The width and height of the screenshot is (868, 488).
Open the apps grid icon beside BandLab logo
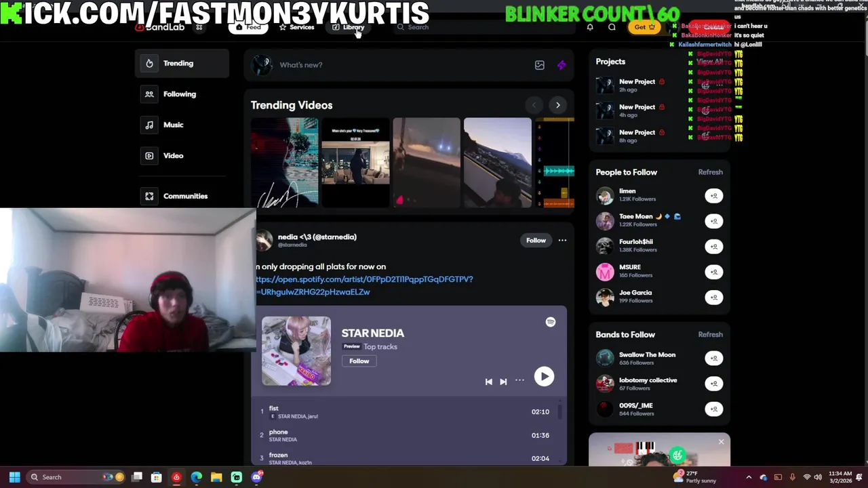point(199,27)
